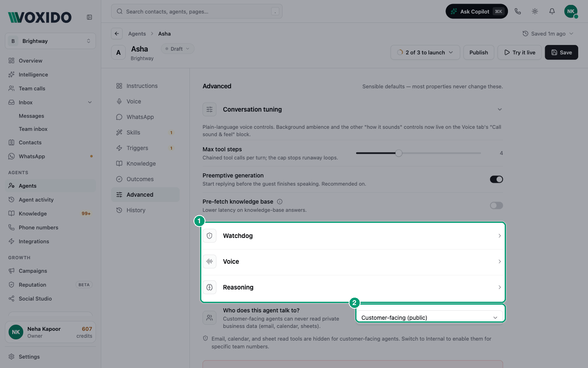
Task: Open the Saved 1m ago history dropdown
Action: (x=548, y=34)
